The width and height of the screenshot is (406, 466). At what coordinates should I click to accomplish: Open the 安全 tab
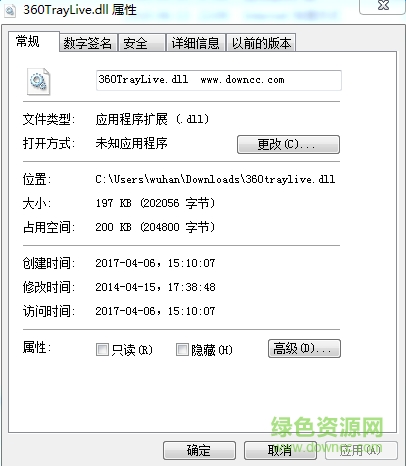142,43
